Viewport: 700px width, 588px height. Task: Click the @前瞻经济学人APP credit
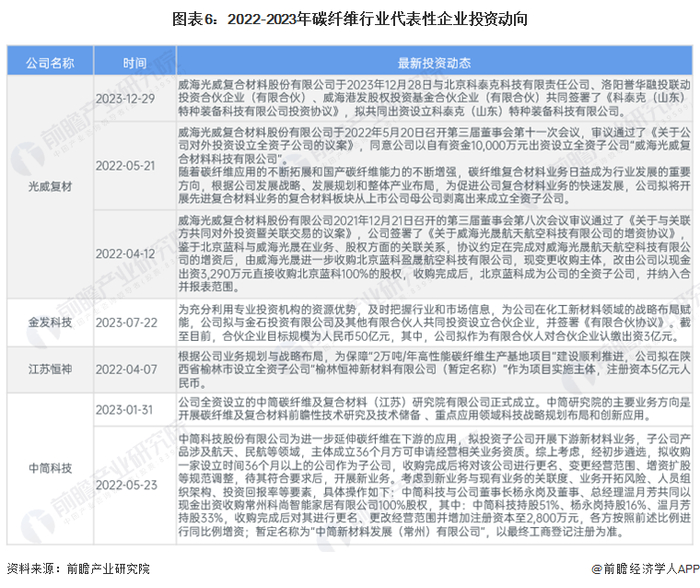point(645,568)
